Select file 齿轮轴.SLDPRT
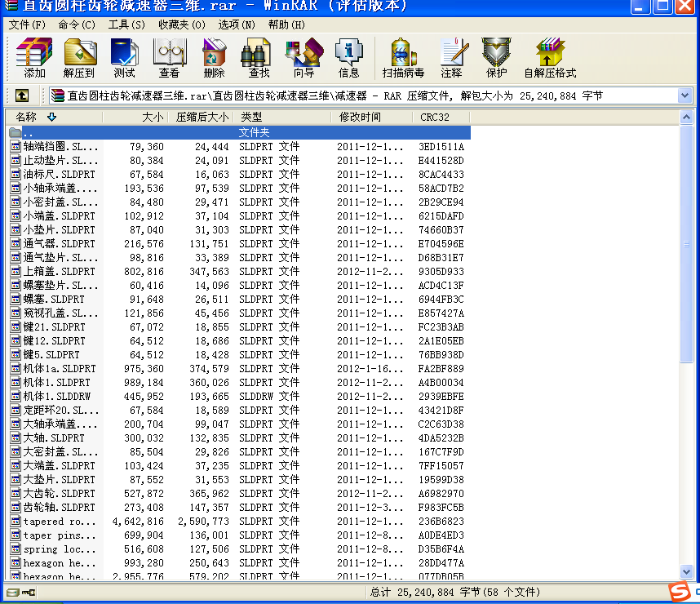The width and height of the screenshot is (700, 604). (x=59, y=507)
